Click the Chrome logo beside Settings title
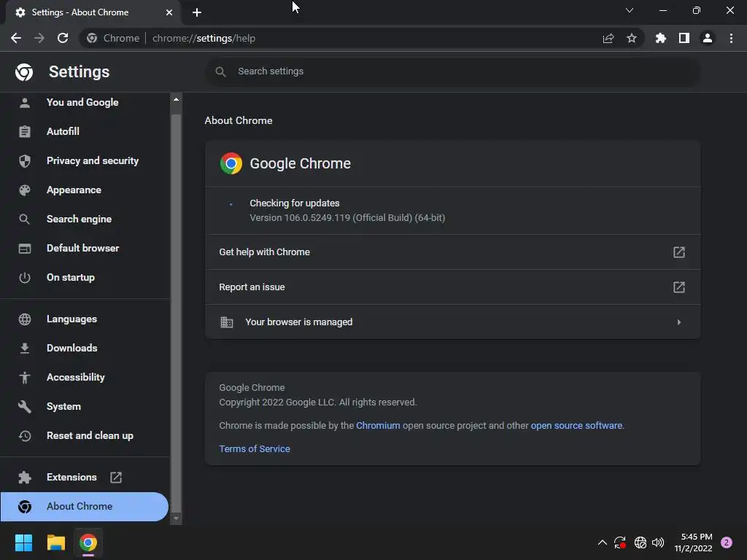The width and height of the screenshot is (747, 560). coord(24,72)
